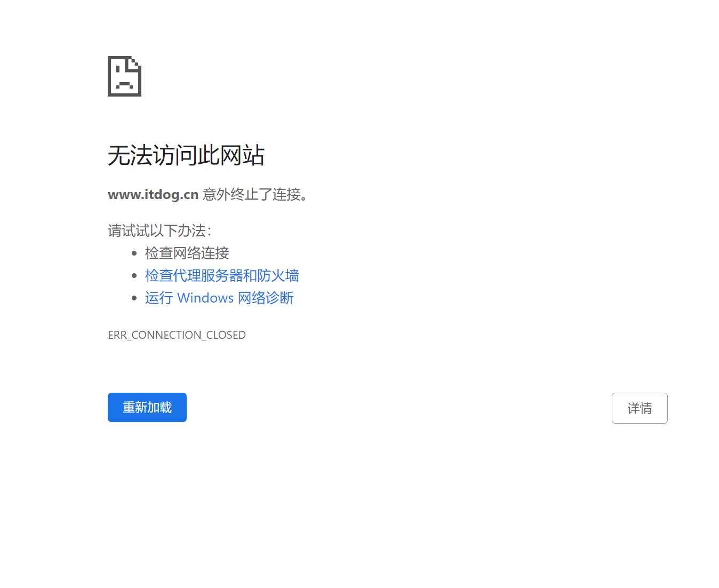This screenshot has width=719, height=588.
Task: Click the 请试试以下办法 label
Action: [159, 231]
